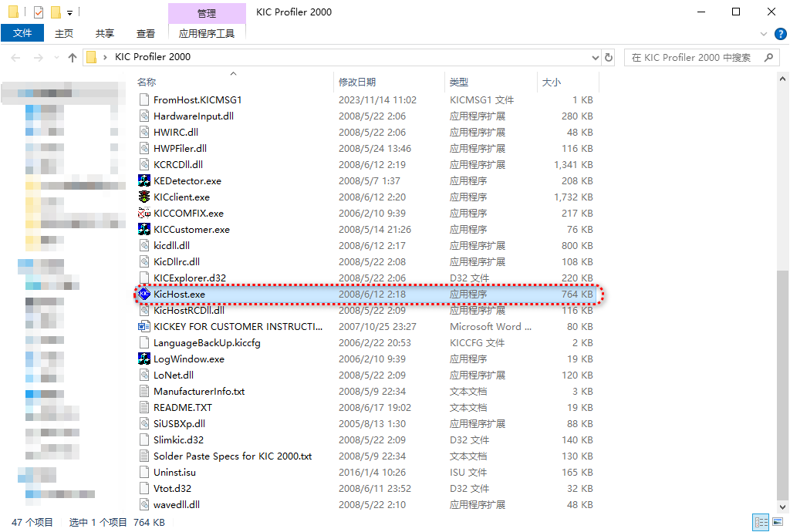Expand the address bar history dropdown

[x=595, y=57]
